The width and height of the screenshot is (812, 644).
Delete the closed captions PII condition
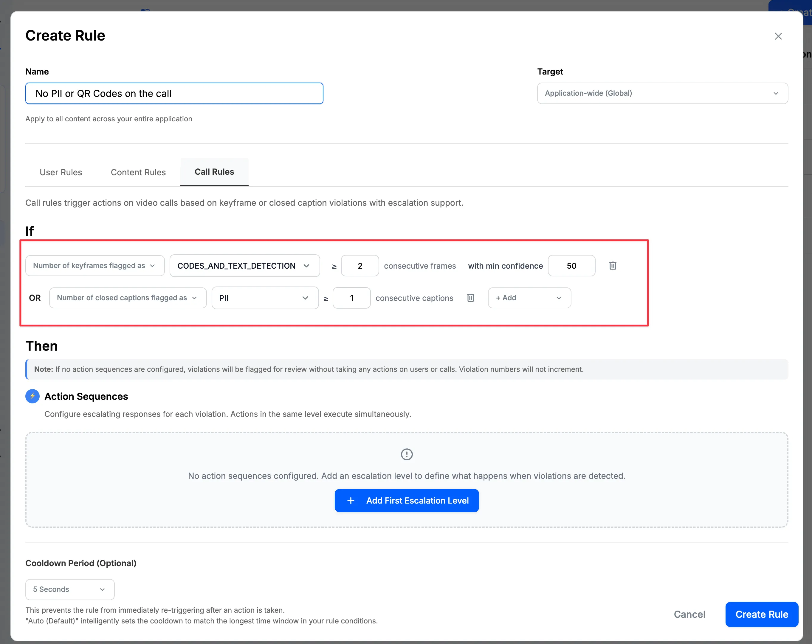(x=470, y=298)
